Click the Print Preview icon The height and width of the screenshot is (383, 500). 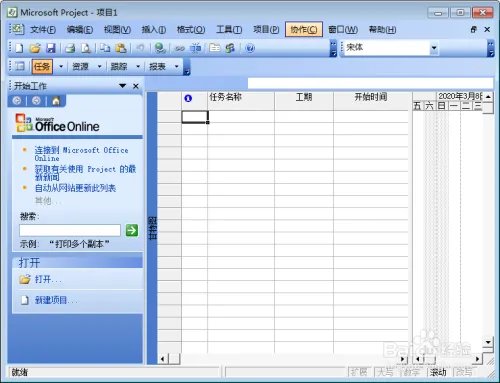click(x=86, y=48)
